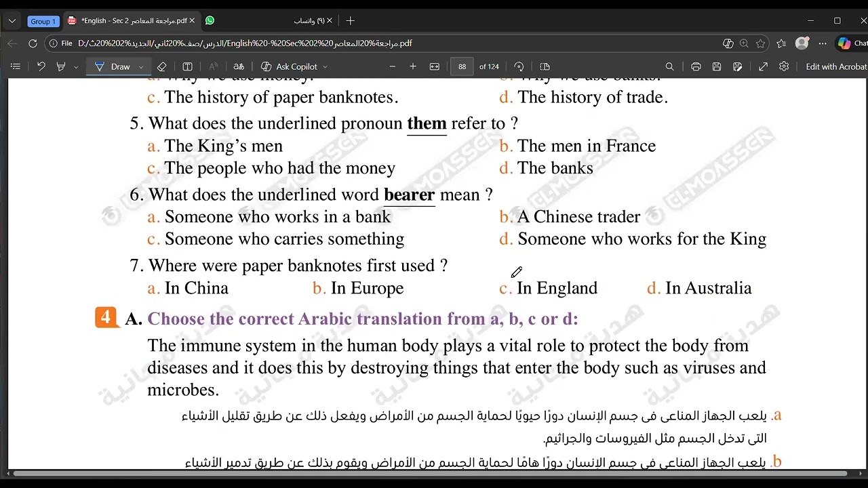The image size is (868, 488).
Task: Click answer 'The history of trade.'
Action: point(593,98)
